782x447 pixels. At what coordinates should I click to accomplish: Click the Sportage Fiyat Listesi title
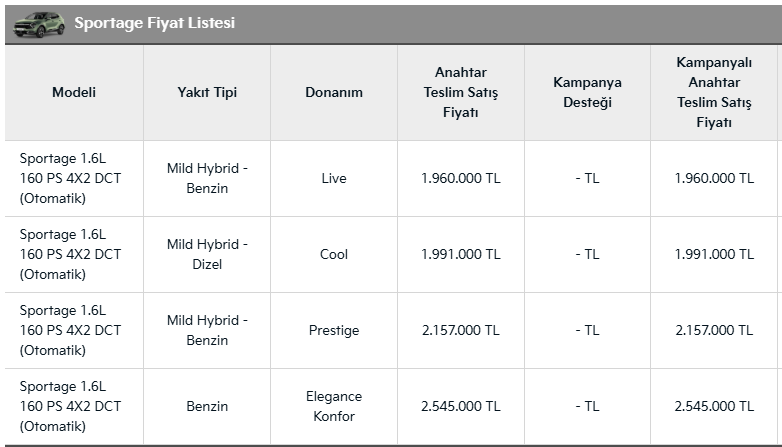coord(154,23)
